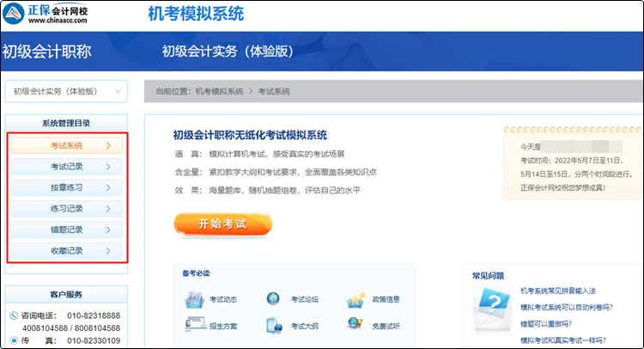The width and height of the screenshot is (644, 349).
Task: Click the chevron on 考试系统 row
Action: (108, 145)
